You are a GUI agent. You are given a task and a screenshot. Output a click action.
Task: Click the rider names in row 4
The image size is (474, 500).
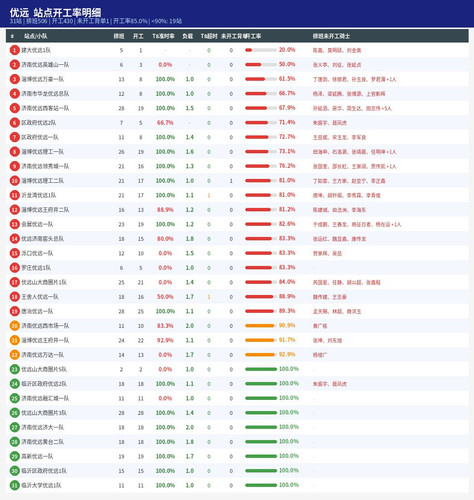349,94
